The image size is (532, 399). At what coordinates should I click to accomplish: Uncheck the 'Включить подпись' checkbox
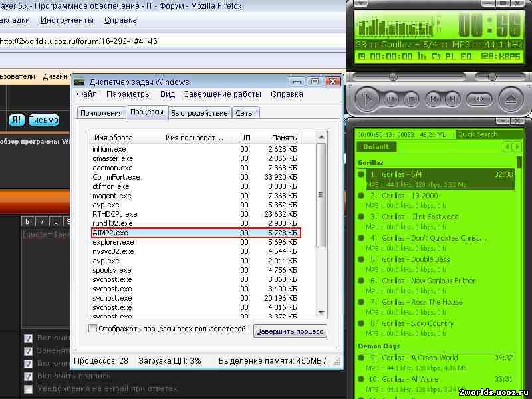pos(29,376)
